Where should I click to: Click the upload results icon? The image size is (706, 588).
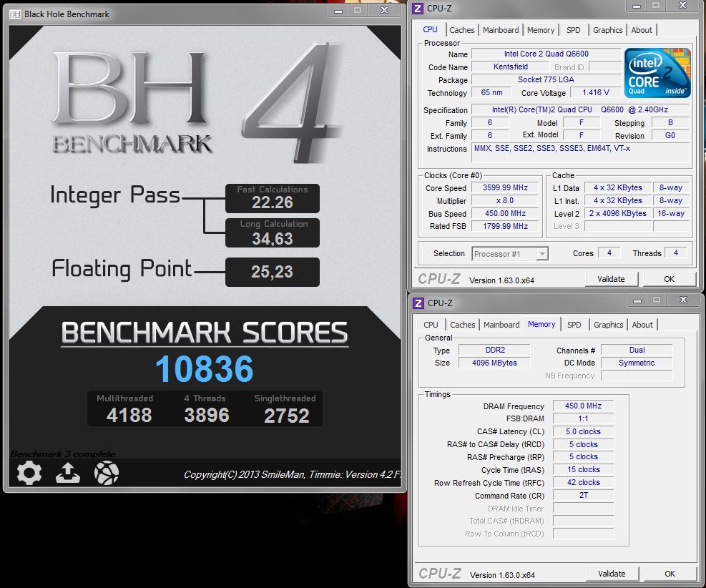(68, 474)
